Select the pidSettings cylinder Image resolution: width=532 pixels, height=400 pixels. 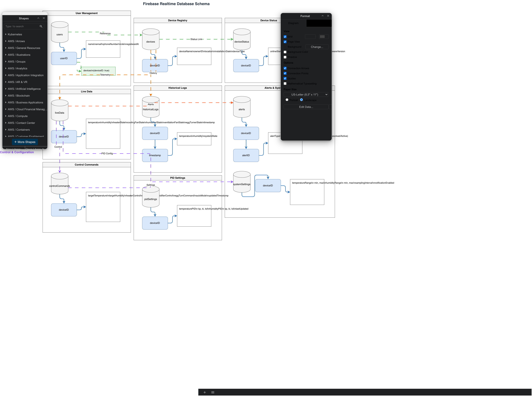[x=151, y=197]
